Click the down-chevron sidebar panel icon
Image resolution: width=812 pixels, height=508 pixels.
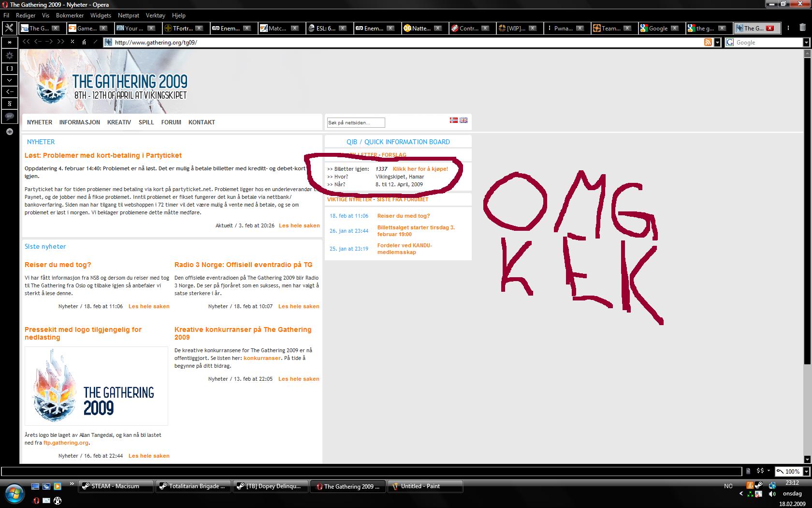pyautogui.click(x=9, y=80)
